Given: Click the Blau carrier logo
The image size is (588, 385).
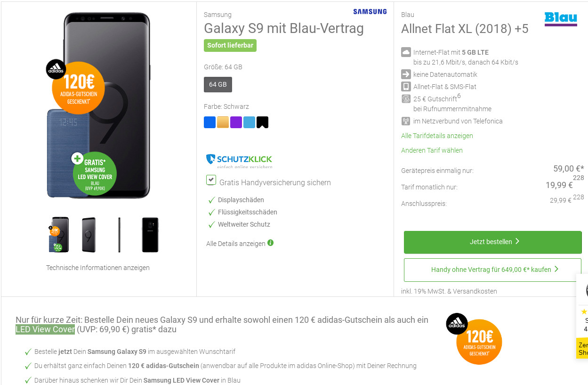Looking at the screenshot, I should click(x=561, y=19).
